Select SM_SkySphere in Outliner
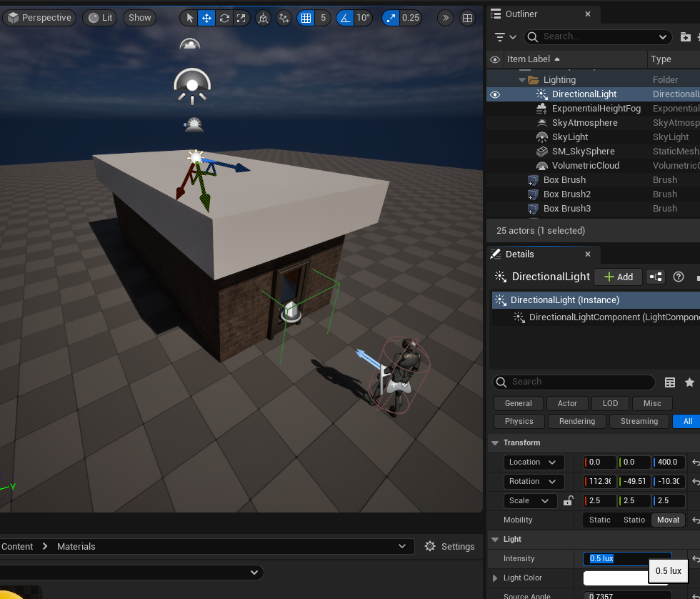The image size is (700, 599). [x=583, y=152]
